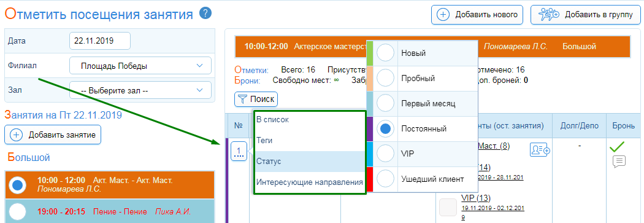Viewport: 644px width, 223px height.
Task: Select the Ушедший клиент radio button
Action: (x=385, y=179)
